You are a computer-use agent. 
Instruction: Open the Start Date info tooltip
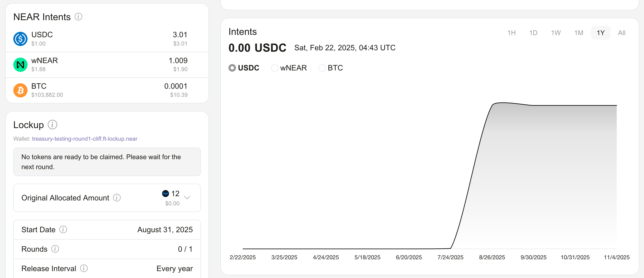pyautogui.click(x=63, y=229)
